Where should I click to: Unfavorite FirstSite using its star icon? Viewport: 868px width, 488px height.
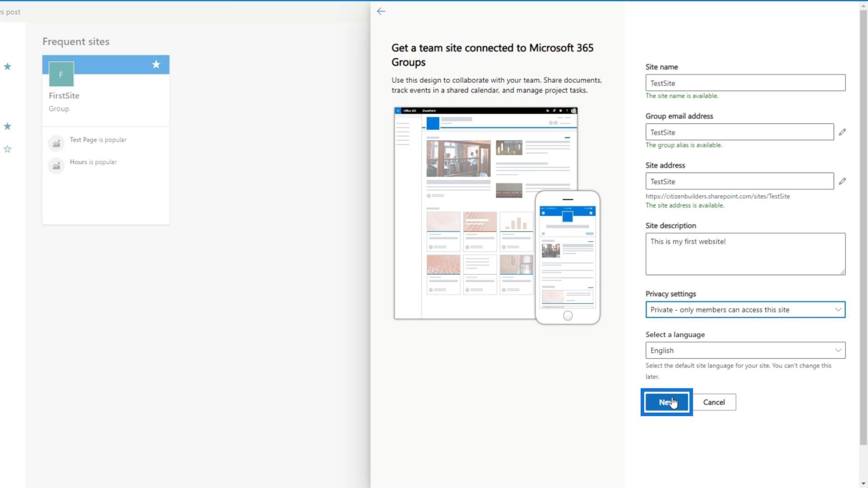coord(156,65)
